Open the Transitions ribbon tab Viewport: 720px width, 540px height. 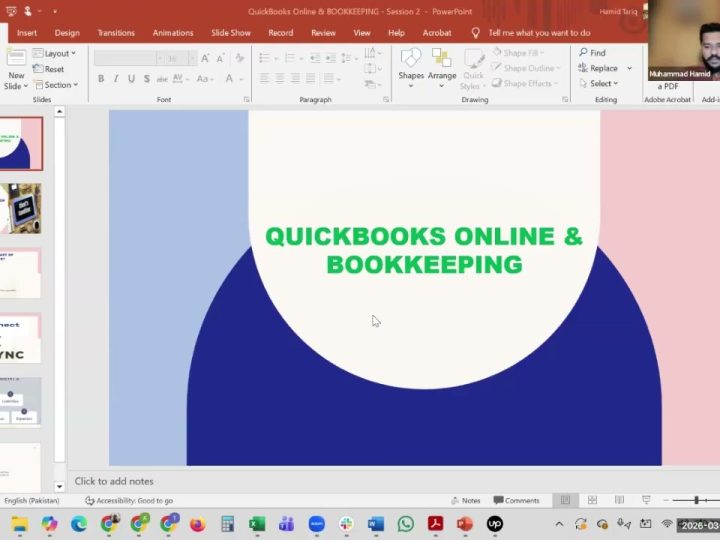pyautogui.click(x=116, y=33)
